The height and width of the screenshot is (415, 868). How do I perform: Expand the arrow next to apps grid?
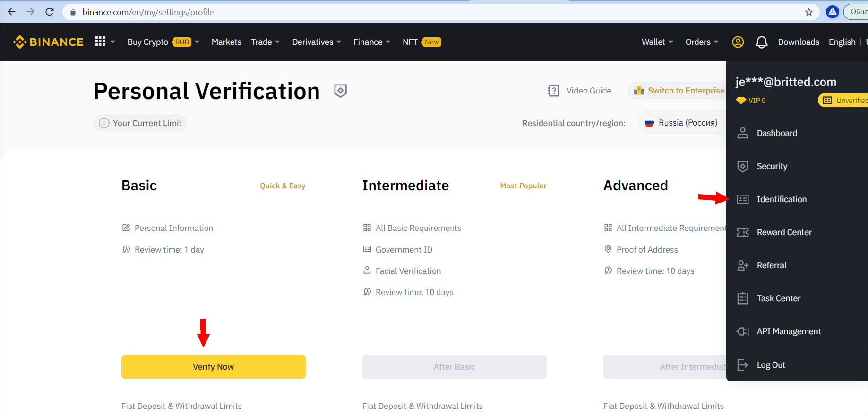click(x=113, y=42)
